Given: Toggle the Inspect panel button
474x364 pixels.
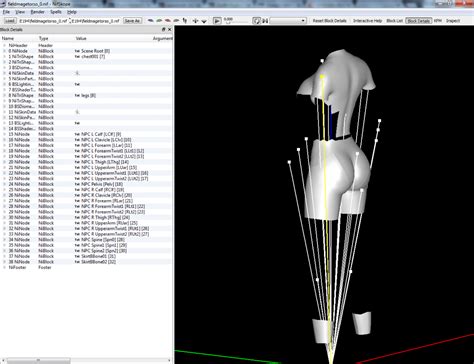Looking at the screenshot, I should (x=453, y=21).
